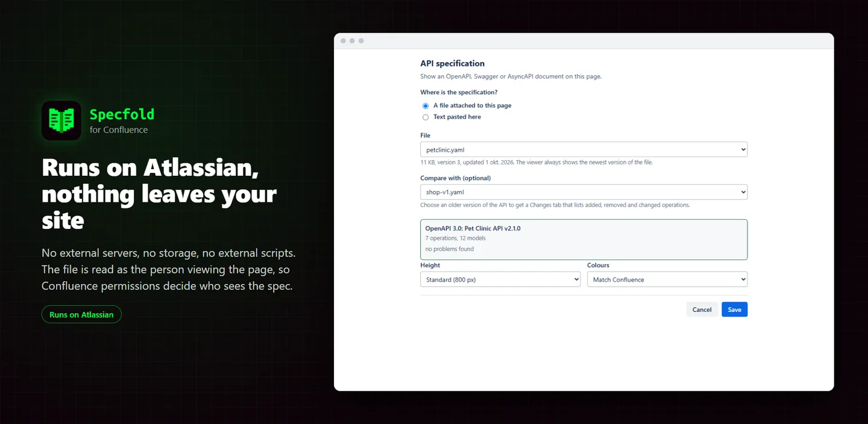Click the third gray window dot
The height and width of the screenshot is (424, 868).
[361, 41]
